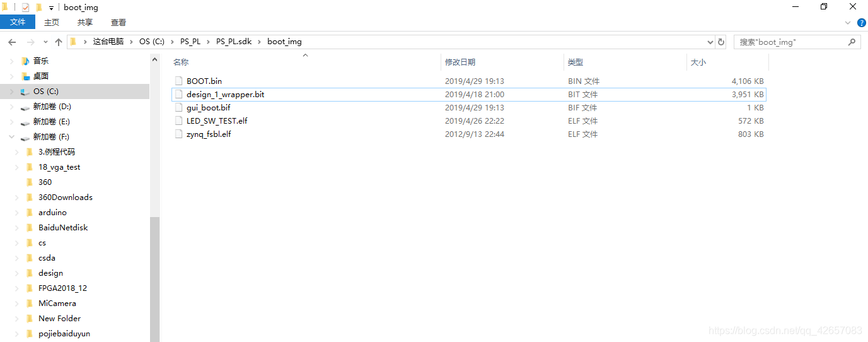Open the 18_vga_test folder in the tree
The width and height of the screenshot is (868, 342).
point(59,167)
